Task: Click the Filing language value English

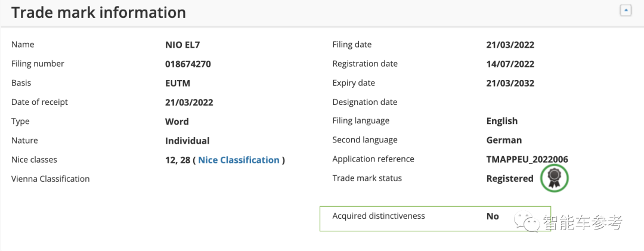Action: 502,121
